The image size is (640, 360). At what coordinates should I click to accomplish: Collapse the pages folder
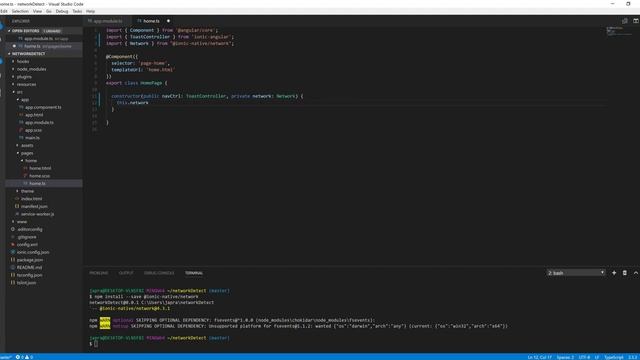[27, 153]
